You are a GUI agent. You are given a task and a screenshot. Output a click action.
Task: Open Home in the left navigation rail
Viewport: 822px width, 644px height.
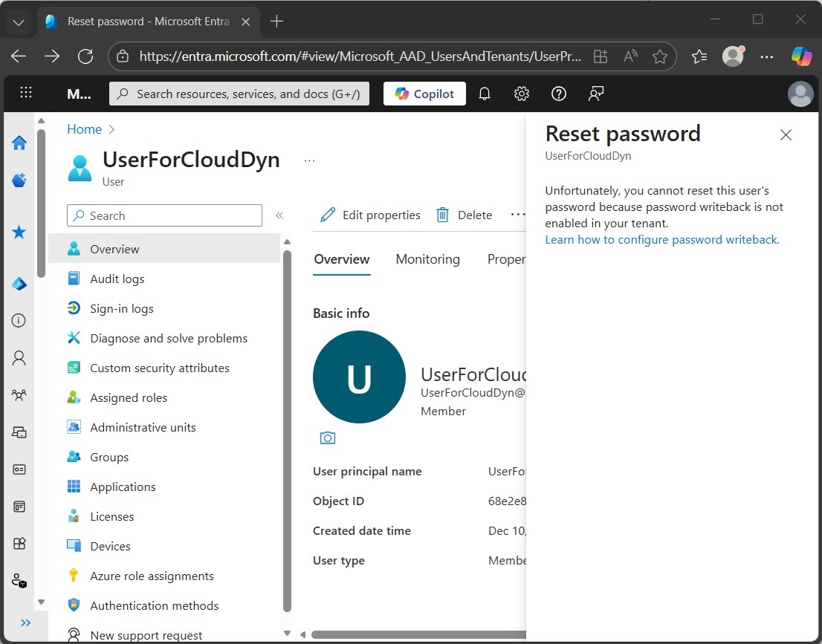click(x=19, y=143)
